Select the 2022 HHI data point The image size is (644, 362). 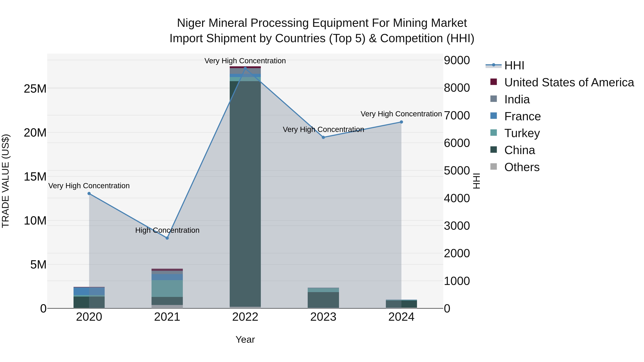tap(245, 68)
